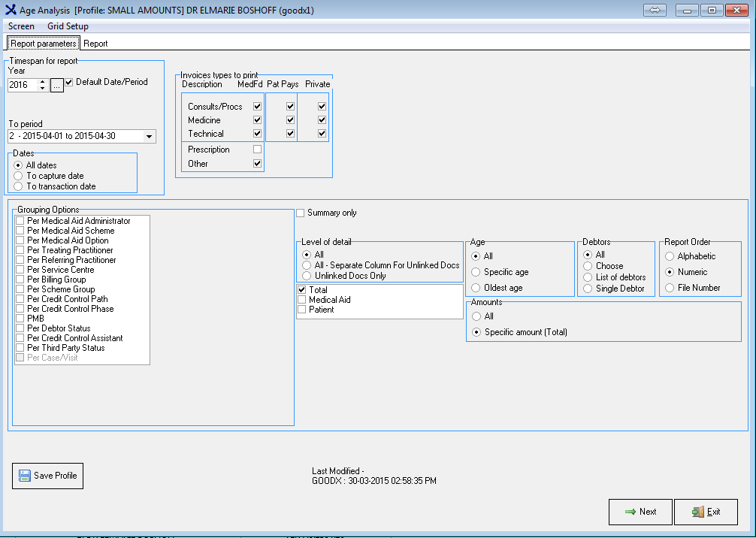Expand the To period dropdown

tap(149, 137)
